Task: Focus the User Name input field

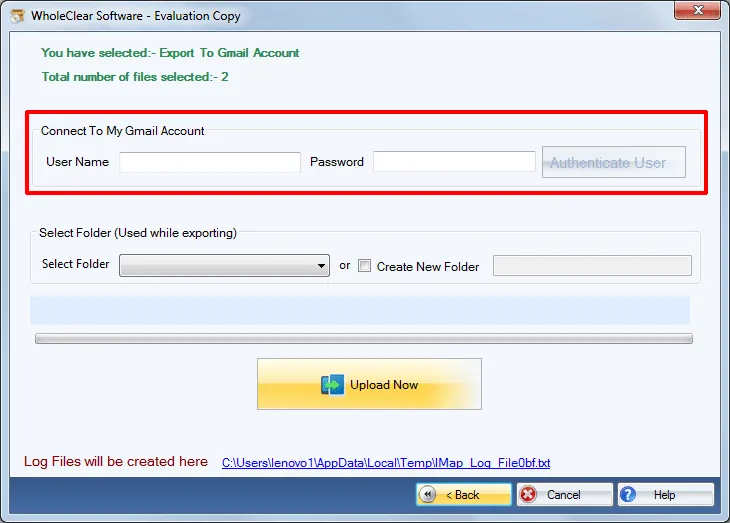Action: point(210,162)
